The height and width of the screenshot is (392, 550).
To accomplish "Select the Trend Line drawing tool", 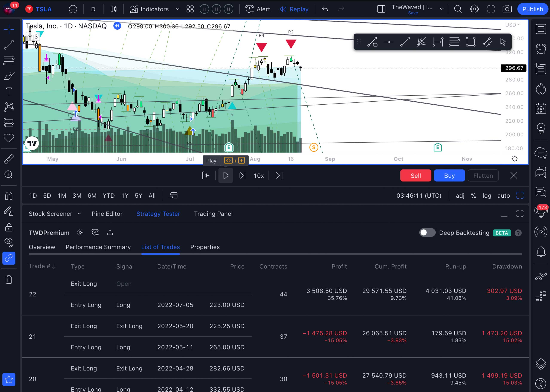I will click(9, 45).
